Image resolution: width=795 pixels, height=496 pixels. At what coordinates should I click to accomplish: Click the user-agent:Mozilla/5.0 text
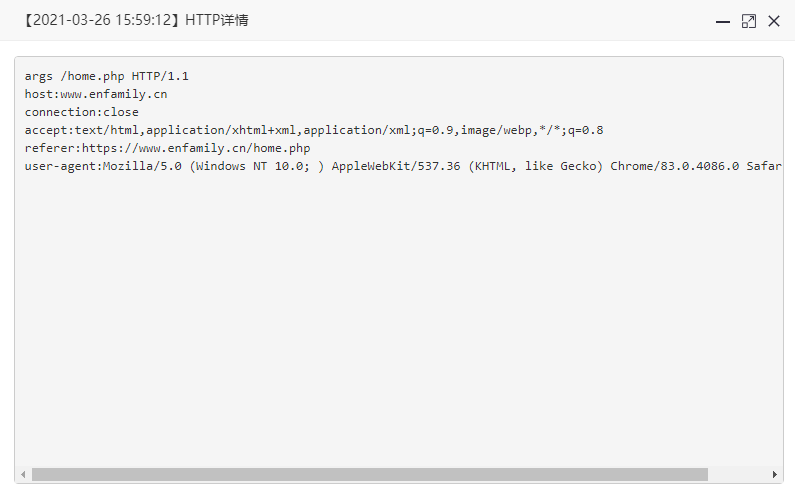click(x=103, y=166)
